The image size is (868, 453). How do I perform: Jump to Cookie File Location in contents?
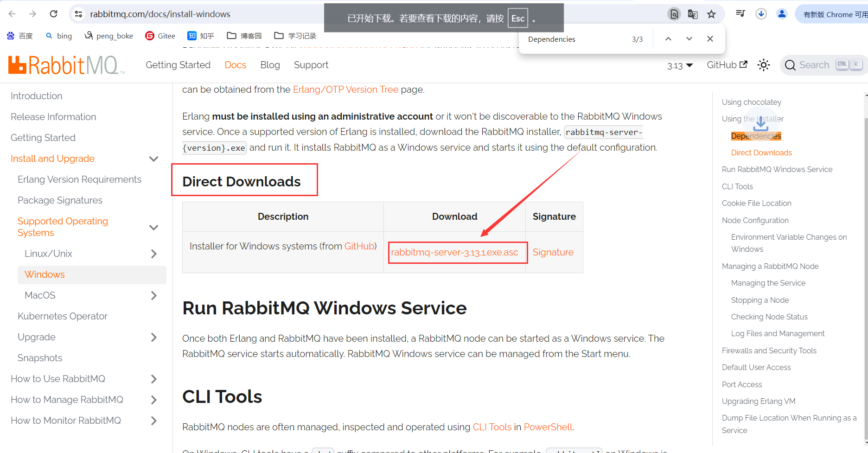757,203
